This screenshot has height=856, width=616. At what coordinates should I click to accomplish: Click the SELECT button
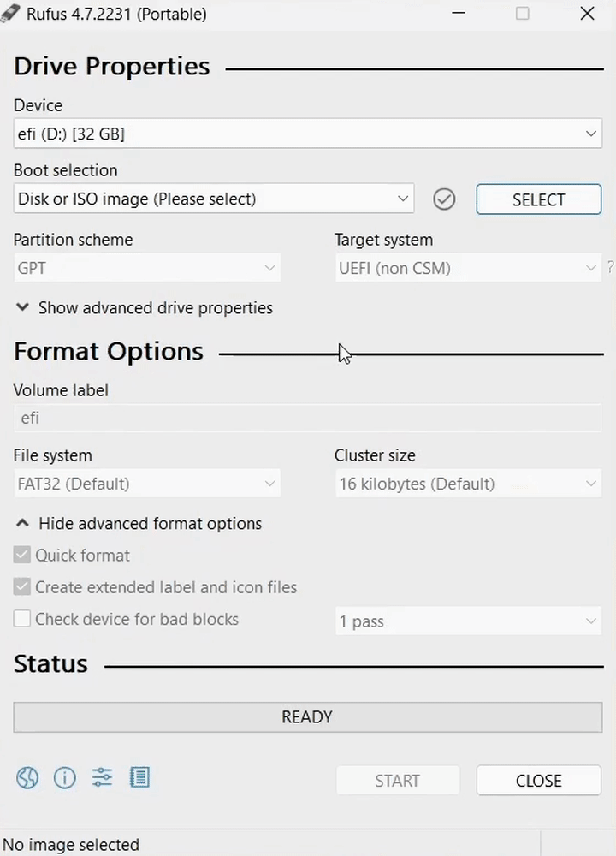[x=538, y=199]
